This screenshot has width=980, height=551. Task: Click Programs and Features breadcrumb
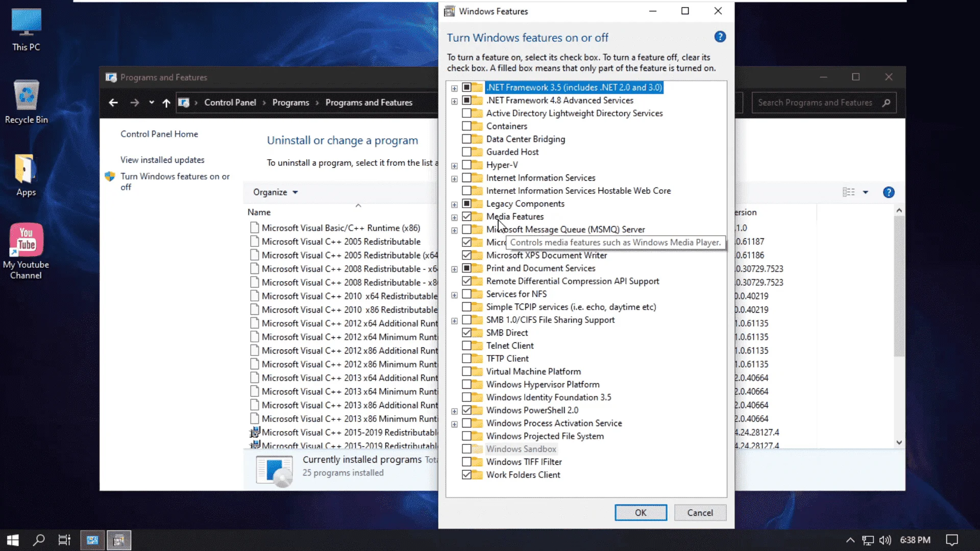click(x=369, y=103)
